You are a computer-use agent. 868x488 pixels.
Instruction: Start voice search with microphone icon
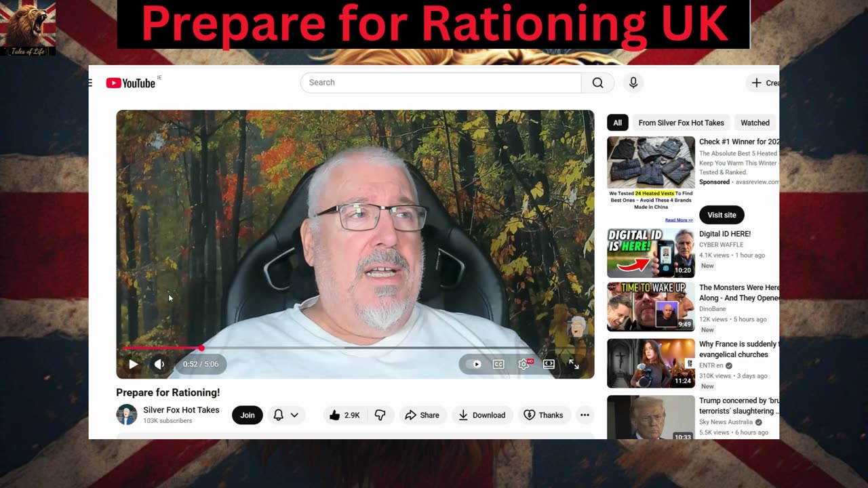[633, 83]
